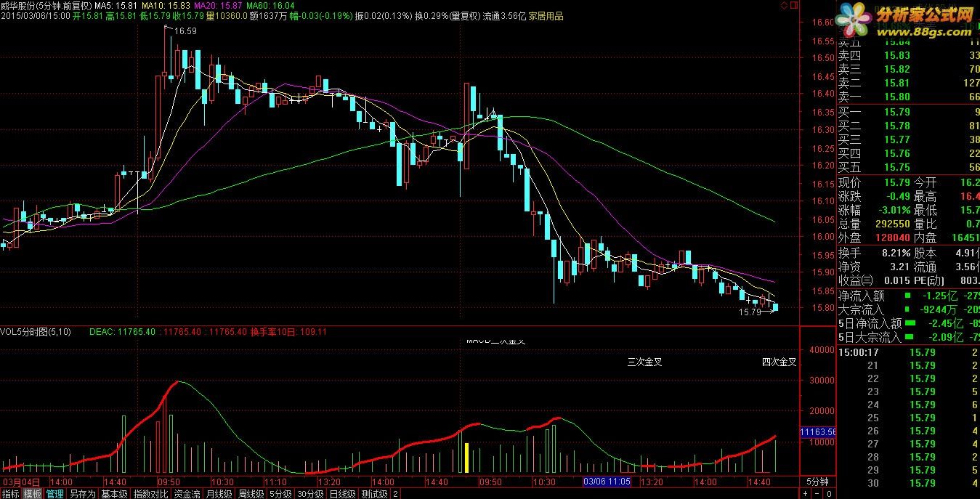
Task: Open the 指标 tab
Action: click(11, 494)
